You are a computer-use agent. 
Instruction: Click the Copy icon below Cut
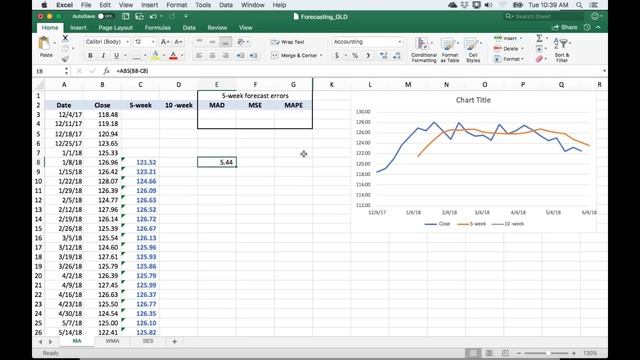(x=65, y=49)
